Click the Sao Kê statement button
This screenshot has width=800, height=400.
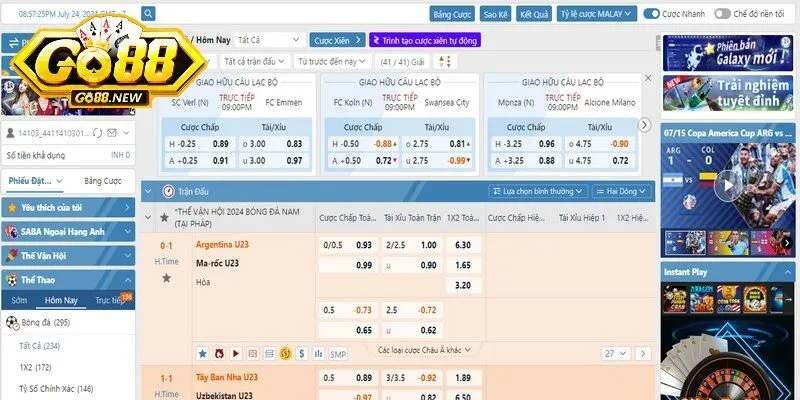pyautogui.click(x=495, y=15)
